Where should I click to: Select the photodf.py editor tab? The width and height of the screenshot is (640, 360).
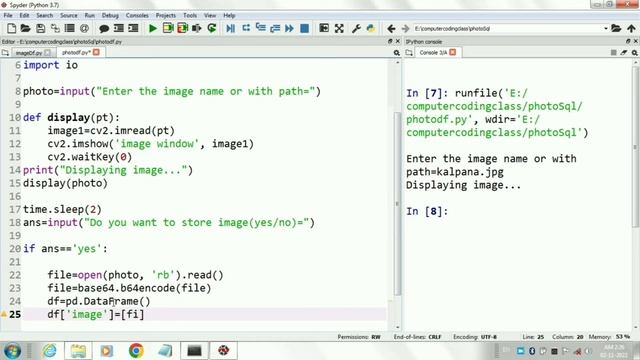[76, 52]
